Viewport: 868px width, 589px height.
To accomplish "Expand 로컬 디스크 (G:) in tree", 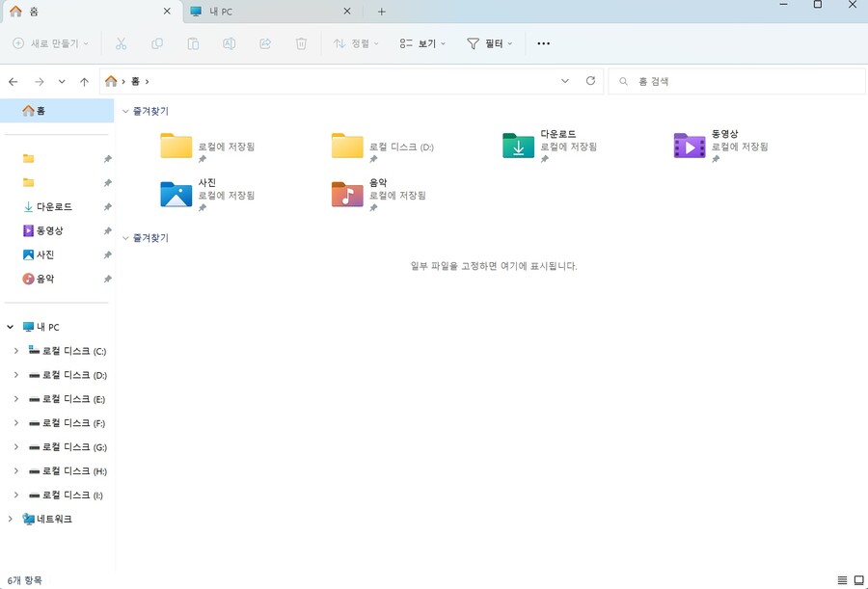I will pyautogui.click(x=16, y=446).
